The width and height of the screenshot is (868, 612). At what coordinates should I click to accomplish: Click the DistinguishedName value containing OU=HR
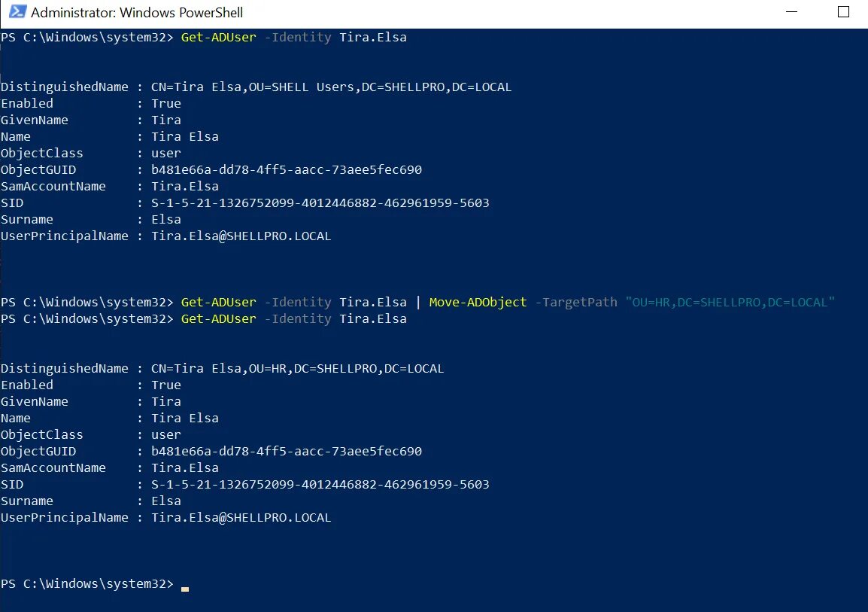point(297,368)
